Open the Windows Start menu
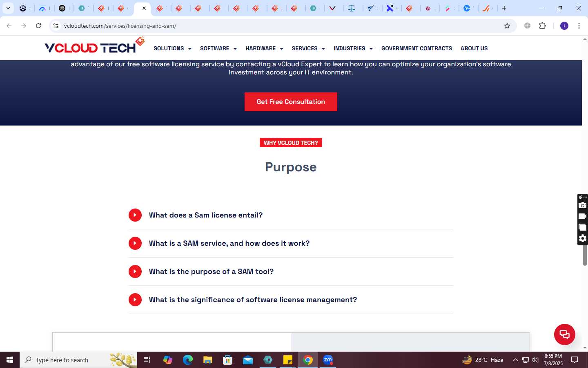Screen dimensions: 588x368 coord(10,360)
